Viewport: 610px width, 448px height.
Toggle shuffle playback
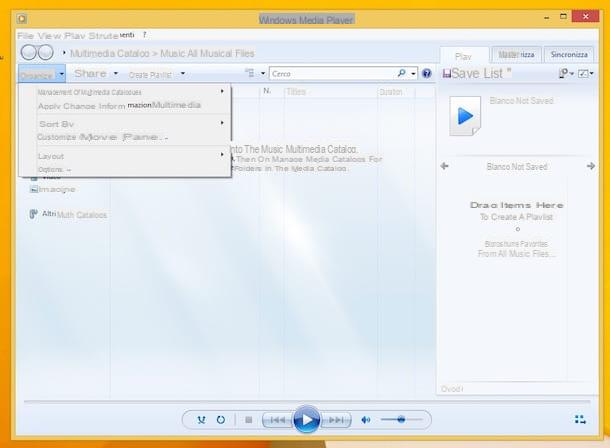coord(201,420)
